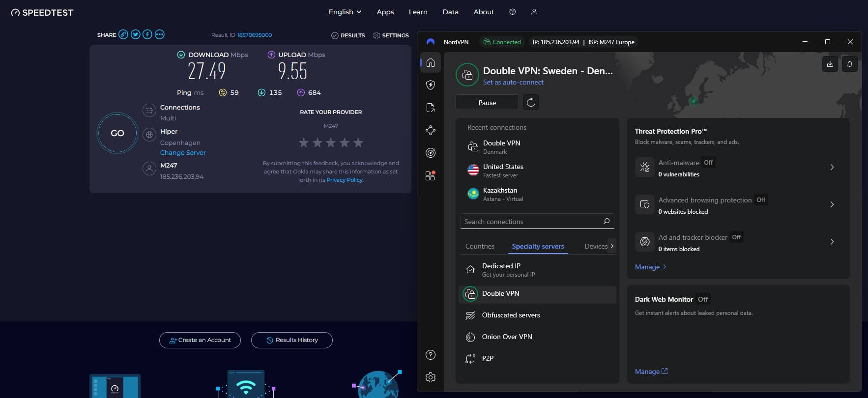Pause the VPN connection
This screenshot has width=868, height=398.
[487, 103]
